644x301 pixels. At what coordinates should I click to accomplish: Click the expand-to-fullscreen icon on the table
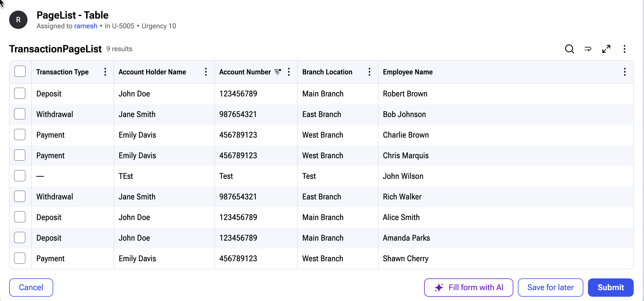tap(606, 49)
